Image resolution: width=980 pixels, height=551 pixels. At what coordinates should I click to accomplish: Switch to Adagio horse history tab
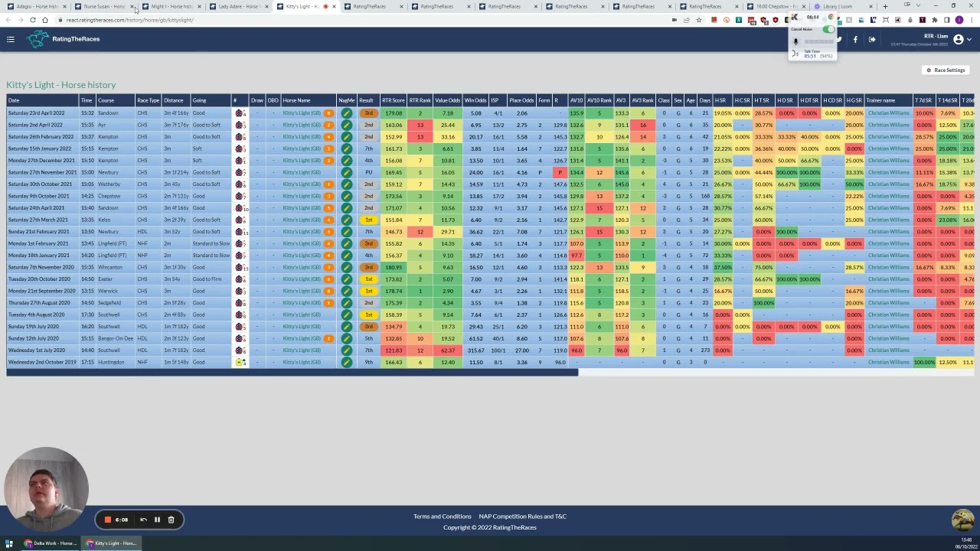pyautogui.click(x=37, y=6)
